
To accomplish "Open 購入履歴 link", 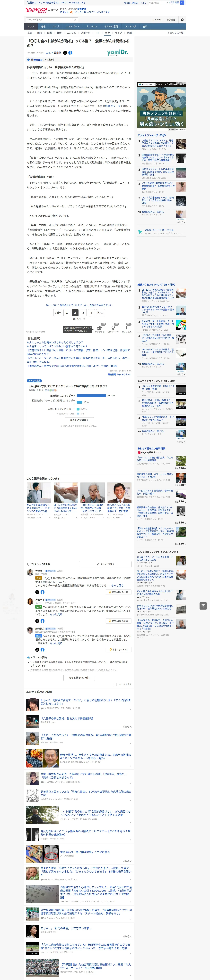I will pyautogui.click(x=171, y=20).
